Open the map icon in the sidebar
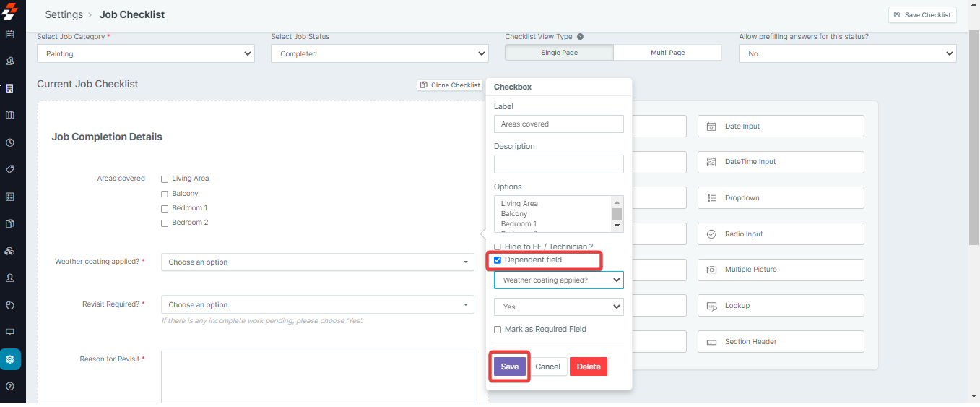This screenshot has height=407, width=980. coord(10,115)
